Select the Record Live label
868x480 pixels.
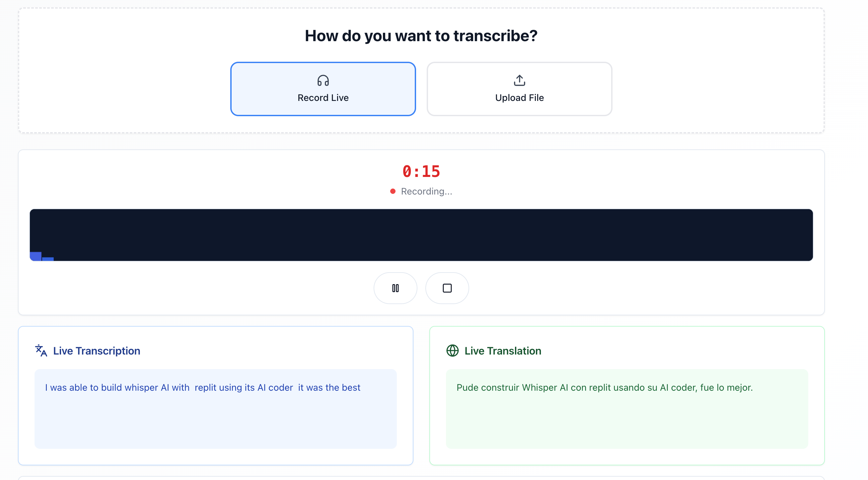pos(323,98)
